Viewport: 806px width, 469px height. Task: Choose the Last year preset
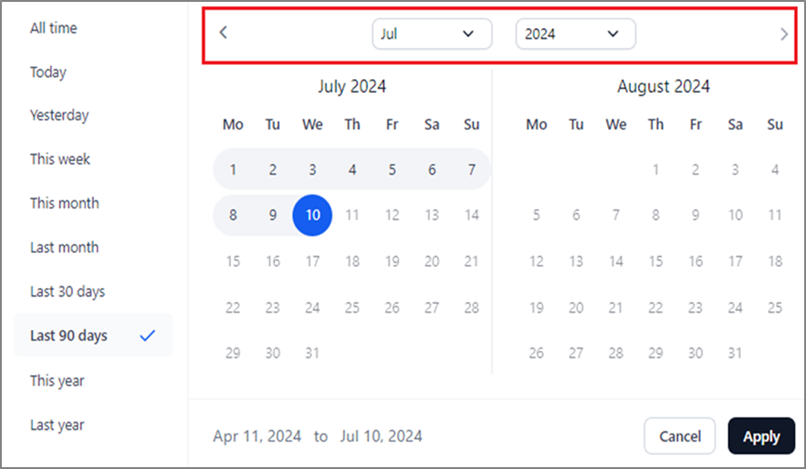(x=57, y=425)
